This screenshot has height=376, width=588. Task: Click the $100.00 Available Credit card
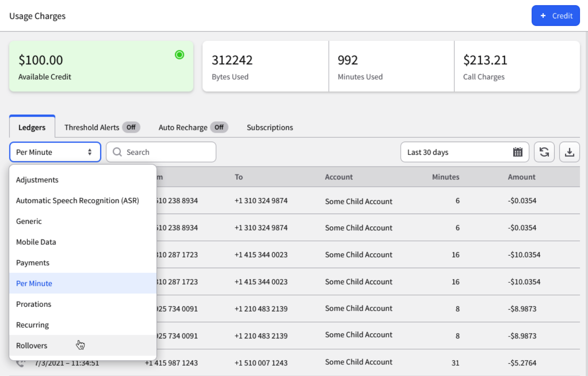point(101,66)
